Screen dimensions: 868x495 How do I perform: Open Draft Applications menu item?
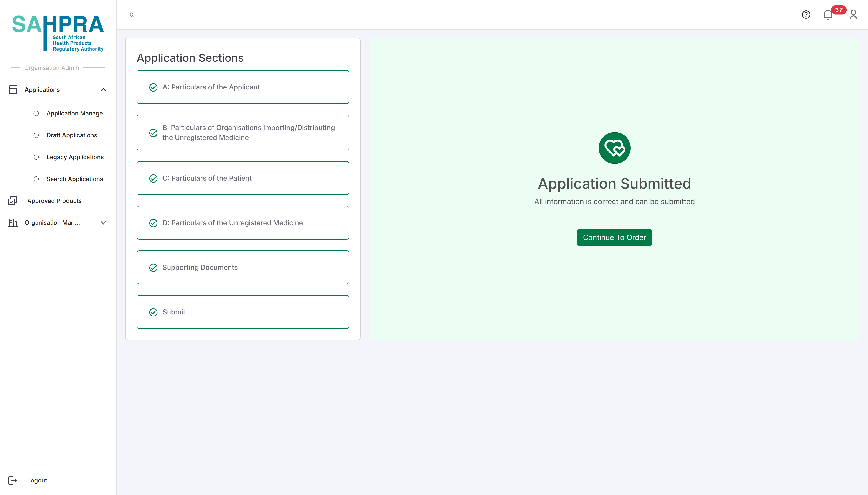72,135
